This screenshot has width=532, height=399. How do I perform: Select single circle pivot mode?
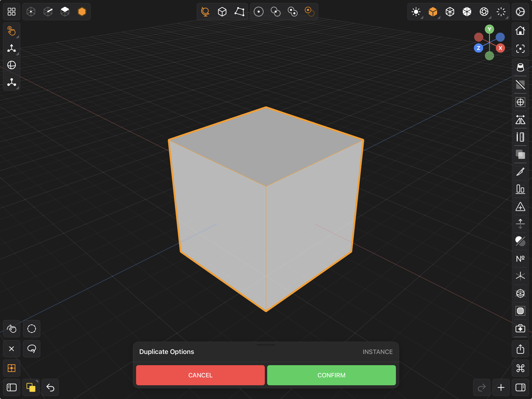[258, 12]
